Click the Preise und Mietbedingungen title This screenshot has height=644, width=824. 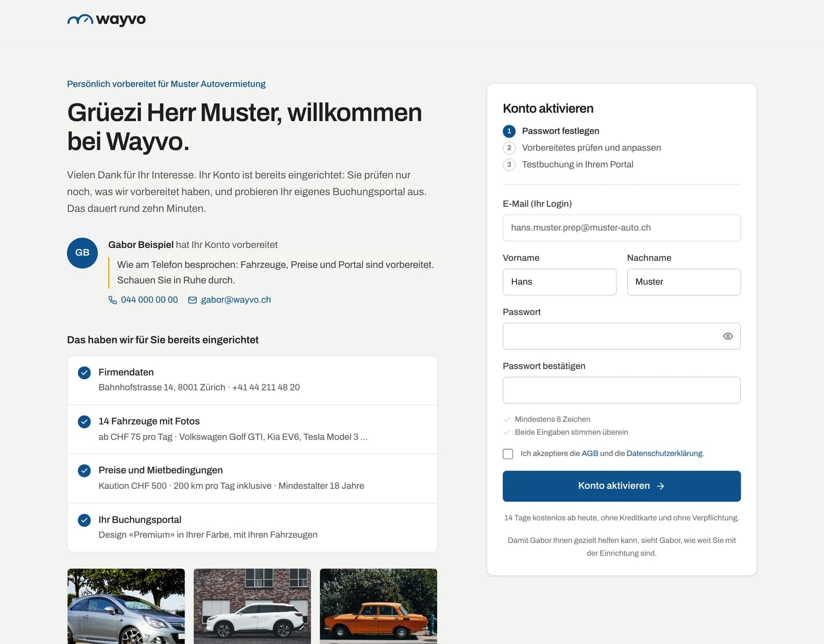click(x=161, y=470)
